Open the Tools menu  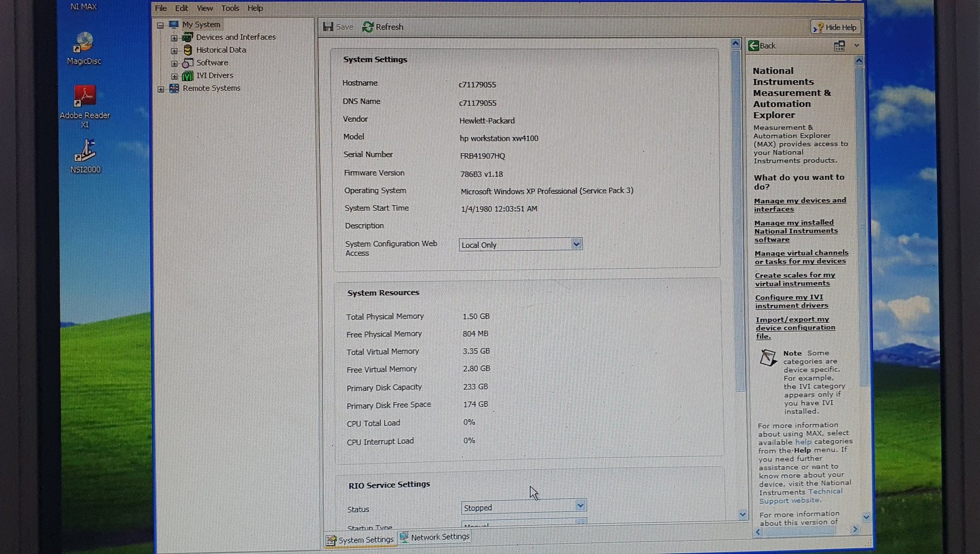click(x=230, y=8)
